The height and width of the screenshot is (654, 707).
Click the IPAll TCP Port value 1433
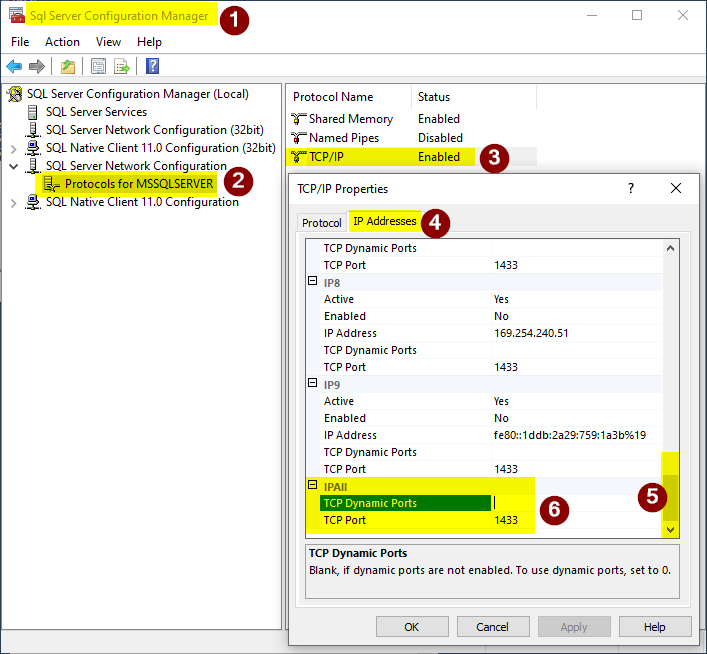tap(506, 520)
